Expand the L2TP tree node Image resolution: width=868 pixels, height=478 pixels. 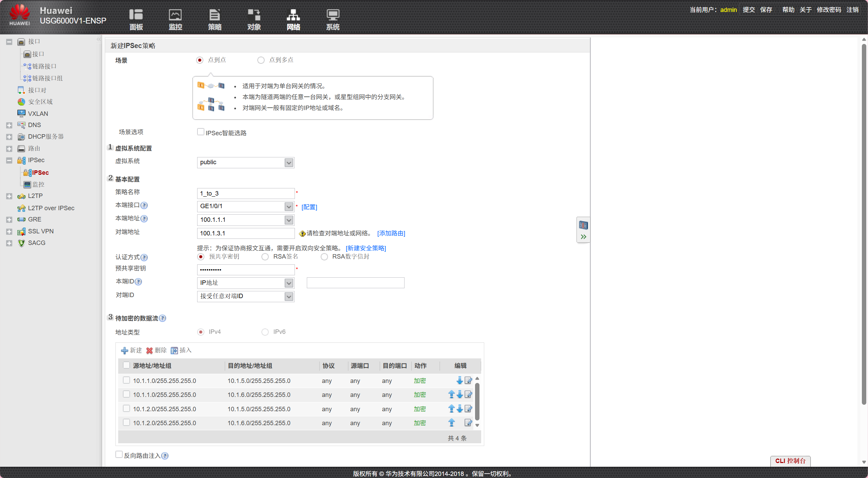[9, 196]
